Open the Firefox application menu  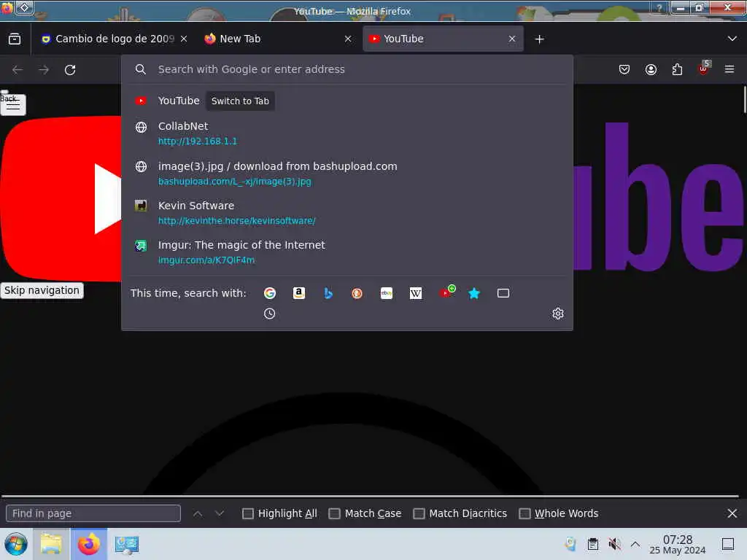click(729, 69)
